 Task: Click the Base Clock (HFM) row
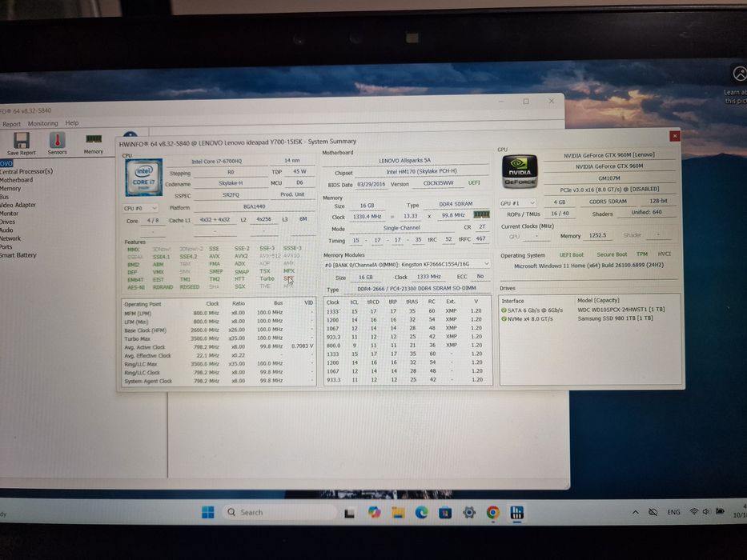219,330
